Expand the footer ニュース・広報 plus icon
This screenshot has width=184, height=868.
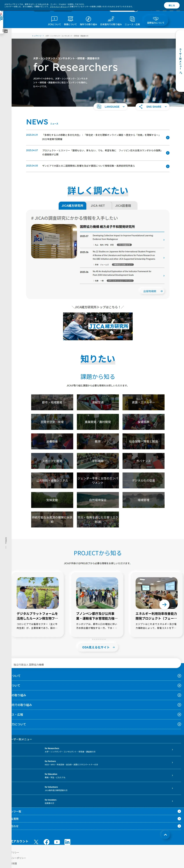pyautogui.click(x=179, y=714)
